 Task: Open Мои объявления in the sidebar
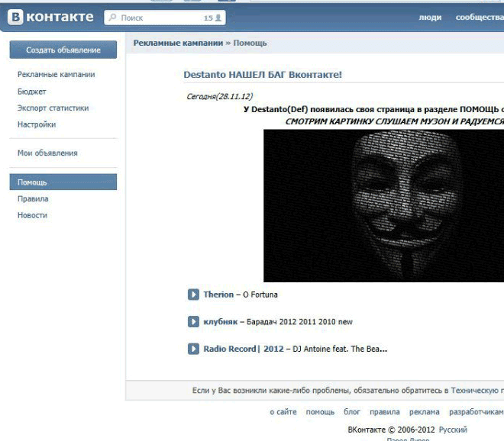[x=47, y=153]
